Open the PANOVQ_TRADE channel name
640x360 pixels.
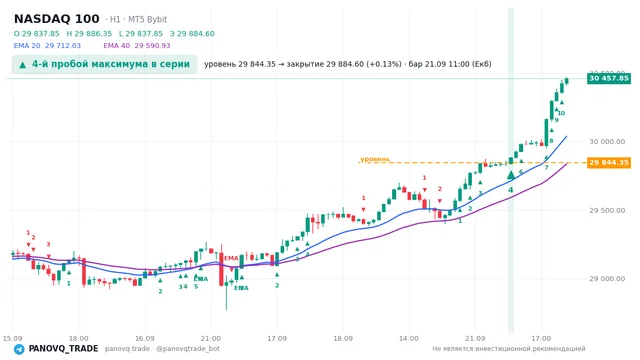coord(63,349)
